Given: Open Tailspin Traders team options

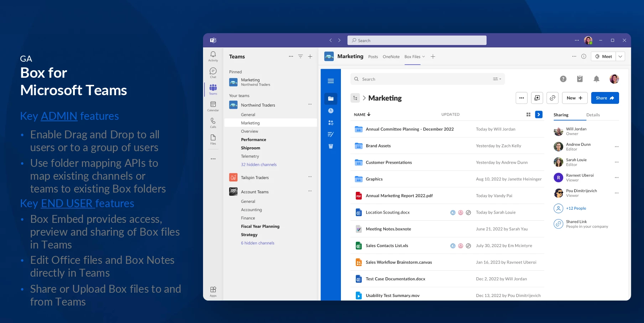Looking at the screenshot, I should 310,177.
